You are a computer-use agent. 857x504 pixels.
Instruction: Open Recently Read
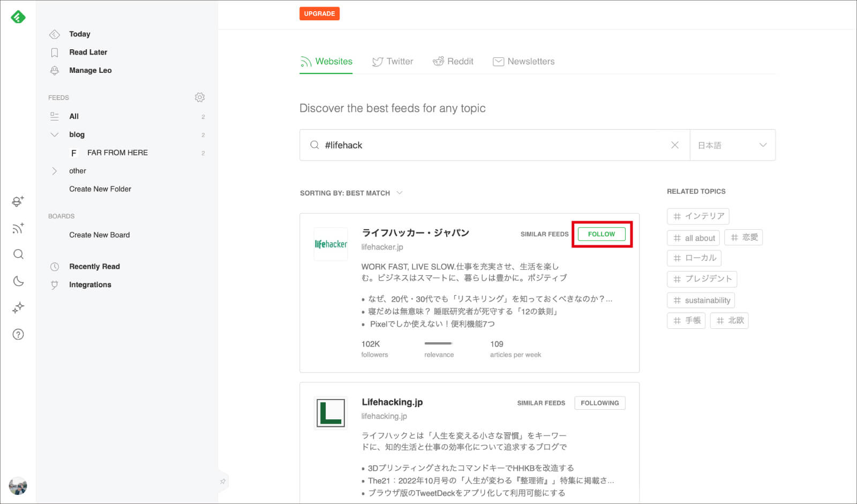pyautogui.click(x=94, y=266)
